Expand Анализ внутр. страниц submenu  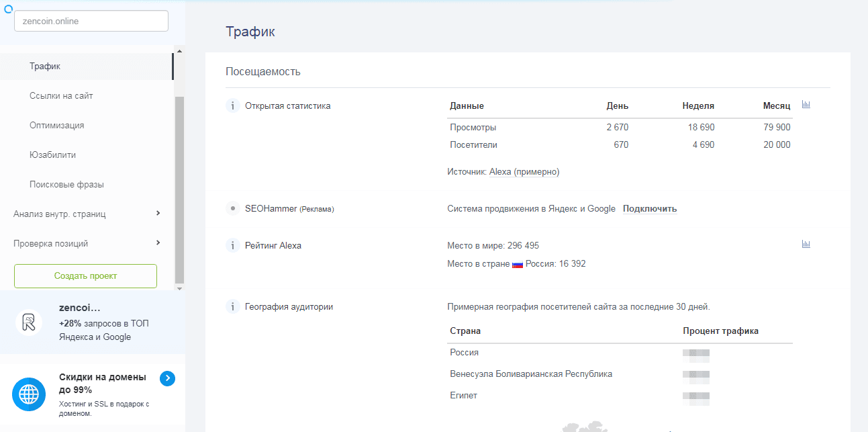158,214
